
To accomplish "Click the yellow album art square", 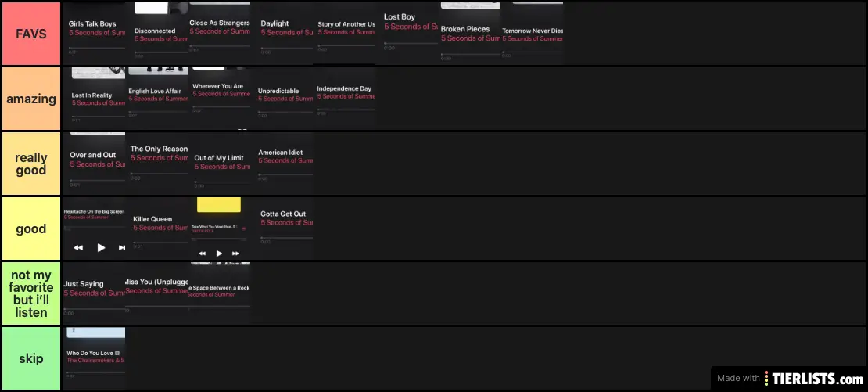I will click(x=219, y=205).
